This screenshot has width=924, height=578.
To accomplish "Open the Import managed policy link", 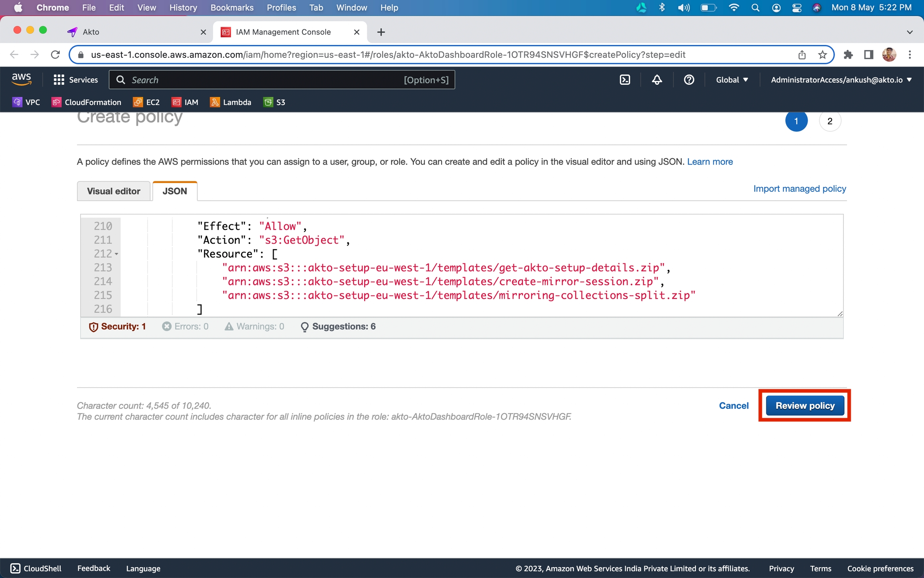I will click(799, 189).
